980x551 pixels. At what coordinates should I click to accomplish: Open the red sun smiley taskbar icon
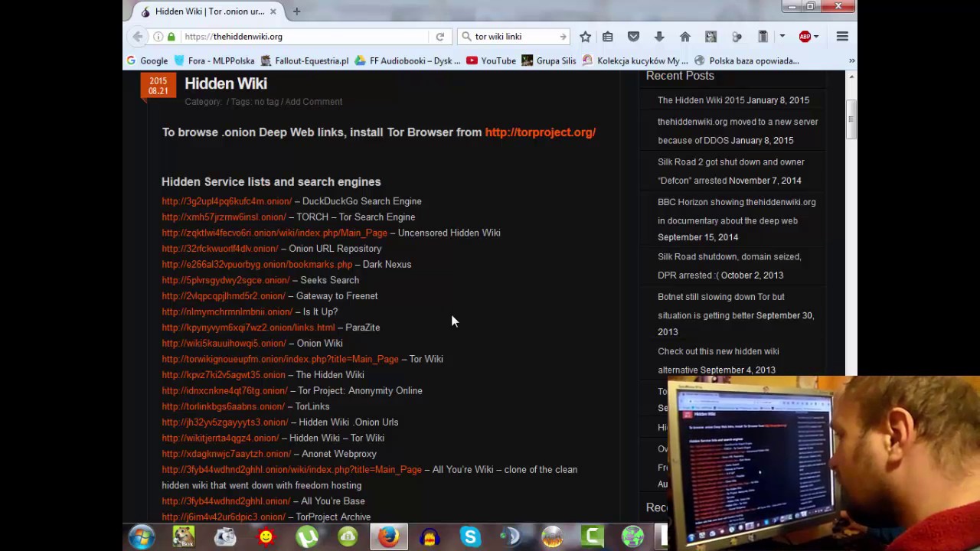tap(266, 537)
